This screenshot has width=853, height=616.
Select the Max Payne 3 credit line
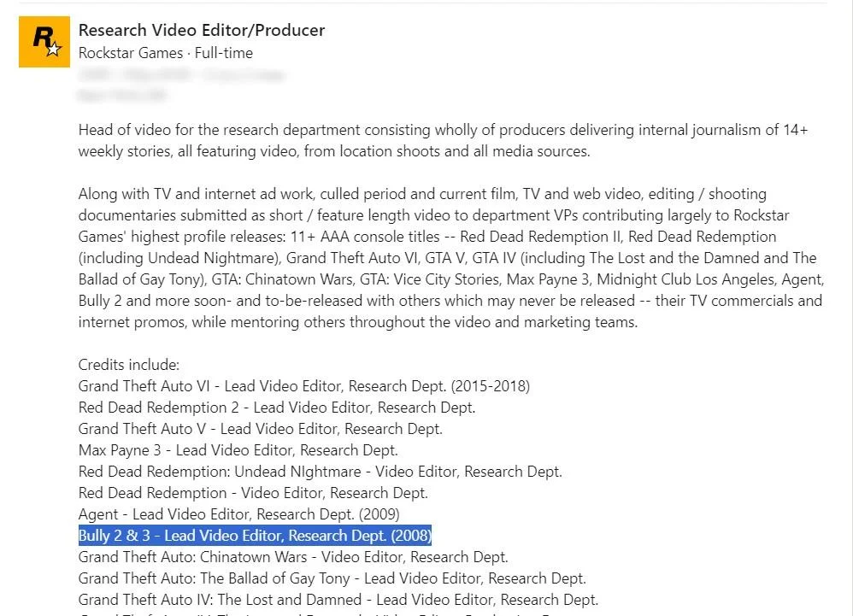(238, 450)
